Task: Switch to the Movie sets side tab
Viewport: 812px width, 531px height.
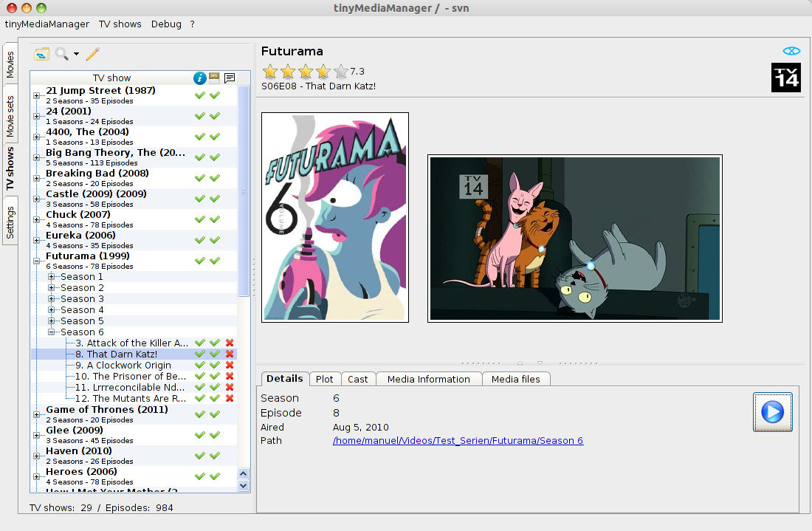Action: tap(10, 117)
